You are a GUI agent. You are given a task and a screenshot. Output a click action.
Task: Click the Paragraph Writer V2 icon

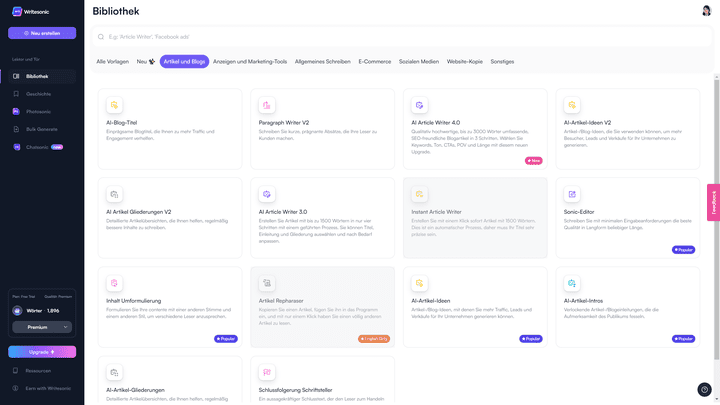(266, 105)
